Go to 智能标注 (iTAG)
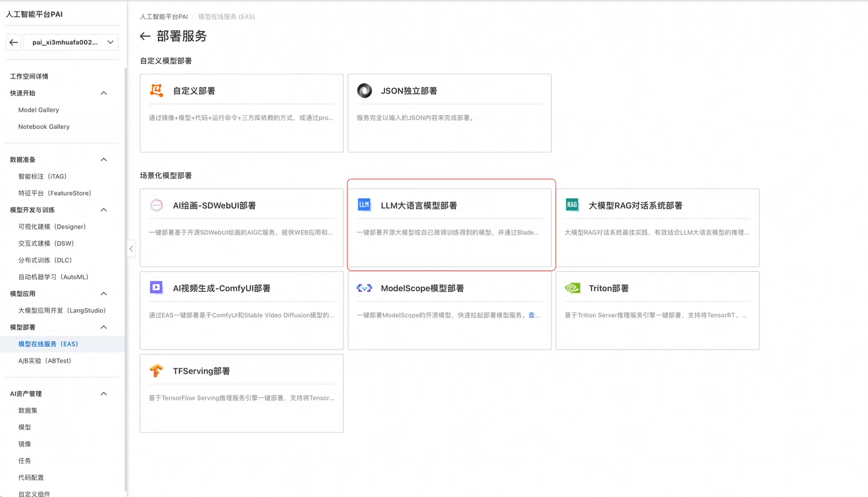Image resolution: width=868 pixels, height=497 pixels. tap(42, 176)
